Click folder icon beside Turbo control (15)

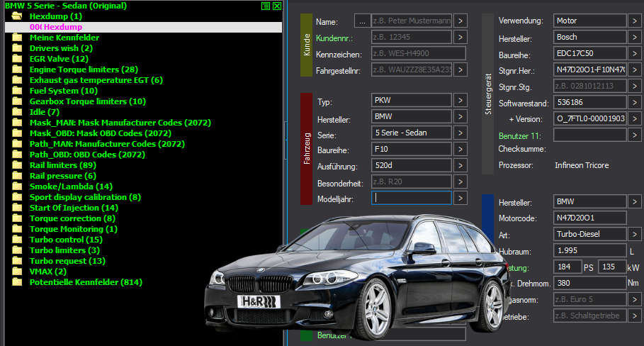pos(17,240)
